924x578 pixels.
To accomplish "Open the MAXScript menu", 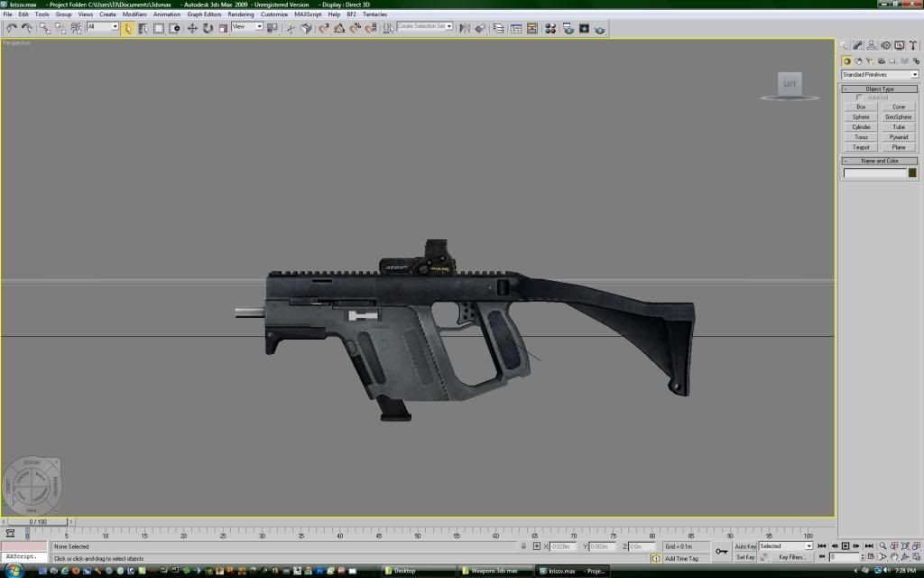I will [x=309, y=14].
